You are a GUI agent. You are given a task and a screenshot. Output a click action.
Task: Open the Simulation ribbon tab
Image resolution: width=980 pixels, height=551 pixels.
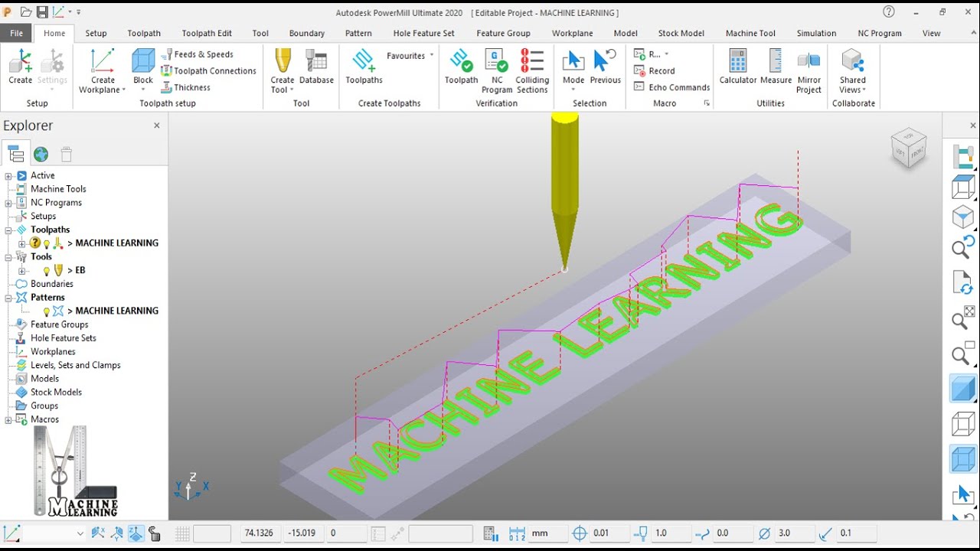click(x=816, y=33)
